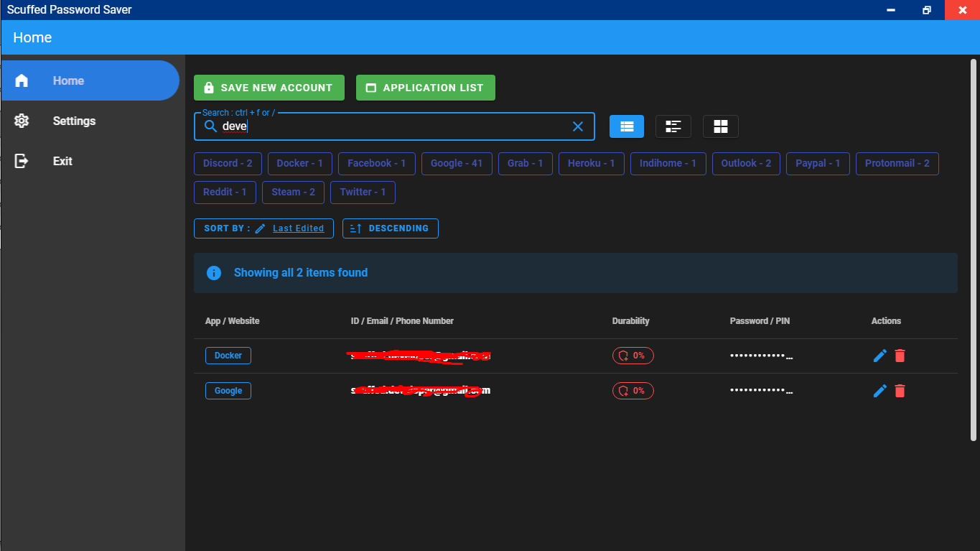Click the magnifier search icon

[210, 126]
